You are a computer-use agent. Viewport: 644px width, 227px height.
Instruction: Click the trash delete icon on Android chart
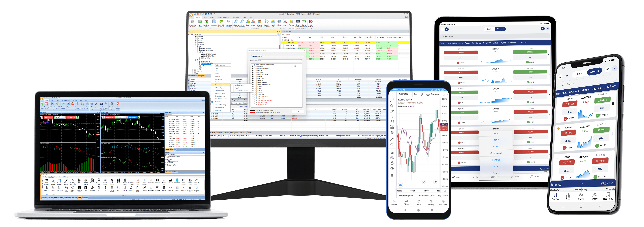pos(392,176)
